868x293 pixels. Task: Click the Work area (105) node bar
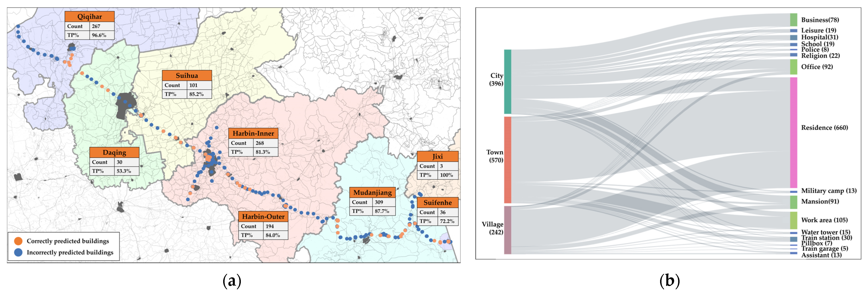(794, 220)
